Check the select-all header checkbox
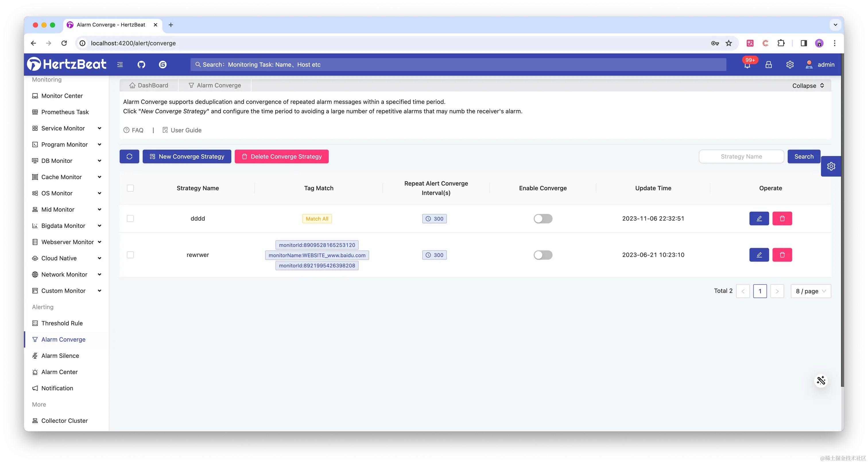Image resolution: width=868 pixels, height=463 pixels. tap(130, 188)
